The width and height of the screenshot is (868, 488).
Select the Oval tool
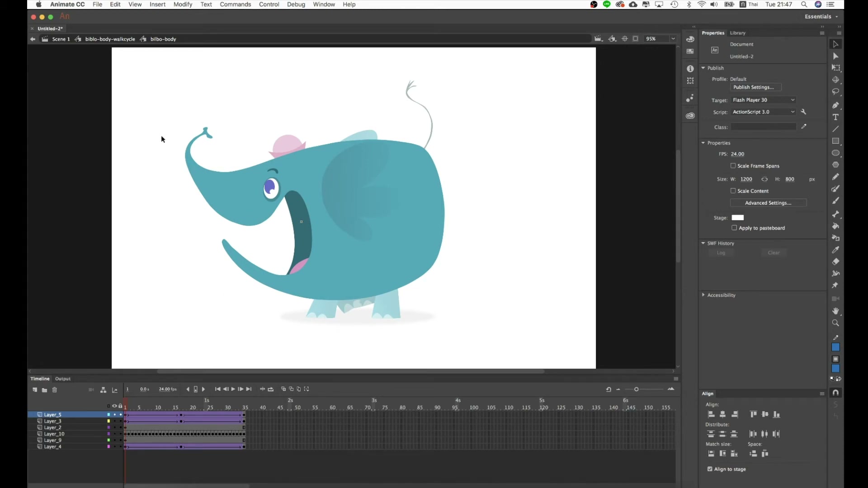(835, 153)
